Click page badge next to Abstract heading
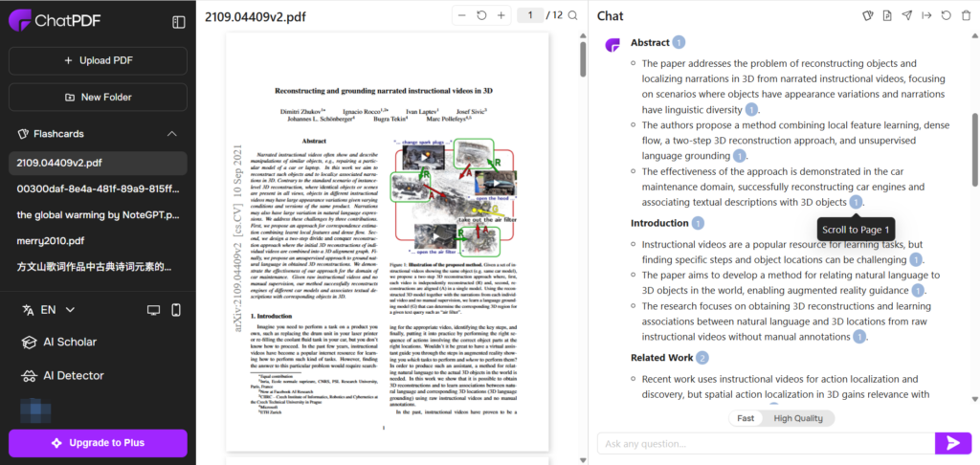 pos(679,42)
